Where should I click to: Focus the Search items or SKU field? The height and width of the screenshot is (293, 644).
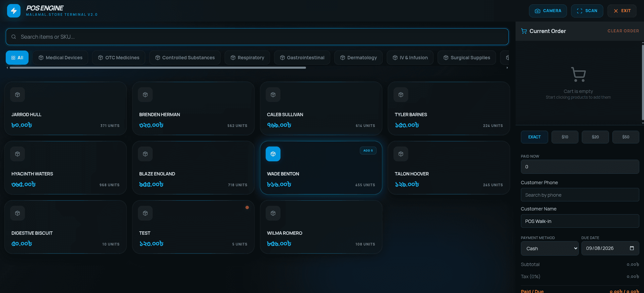(x=257, y=37)
